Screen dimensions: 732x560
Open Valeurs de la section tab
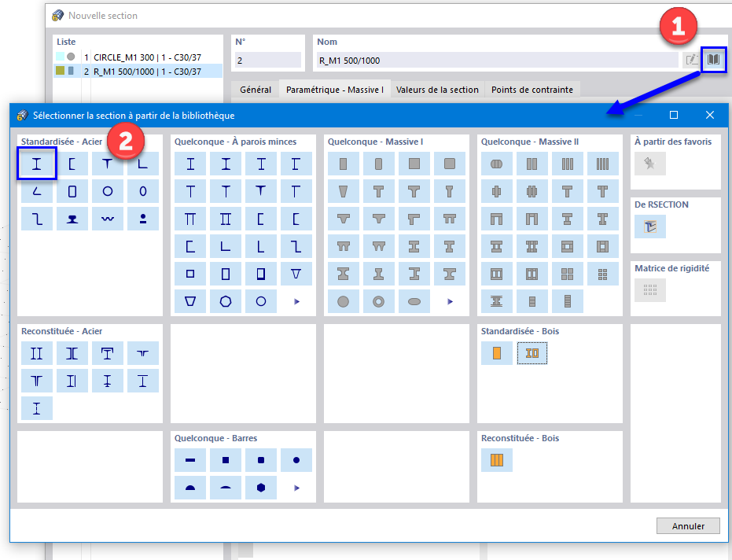(x=437, y=90)
